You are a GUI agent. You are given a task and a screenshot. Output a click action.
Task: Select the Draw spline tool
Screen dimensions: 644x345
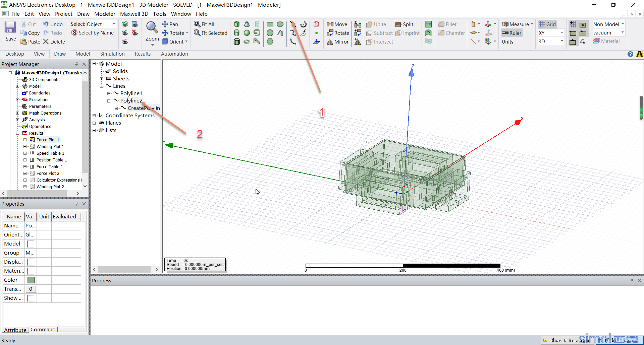(x=293, y=33)
